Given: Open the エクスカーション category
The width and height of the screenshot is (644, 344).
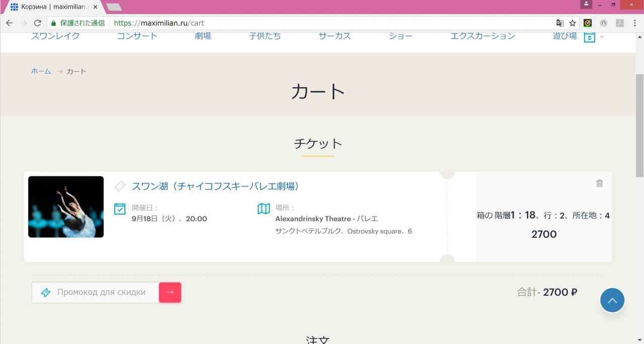Looking at the screenshot, I should tap(482, 36).
